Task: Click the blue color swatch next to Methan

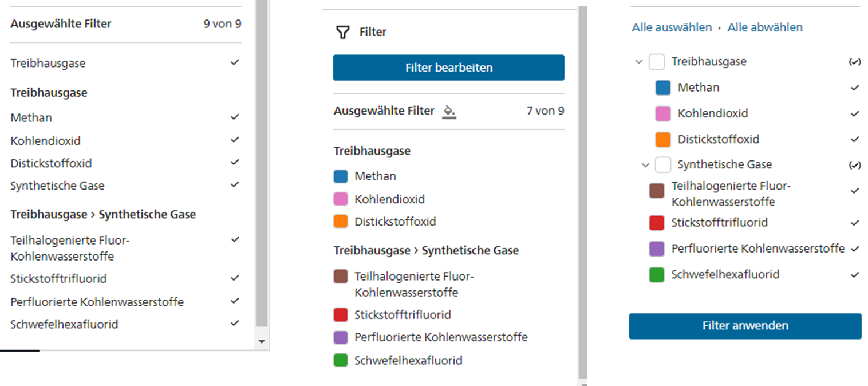Action: (x=656, y=87)
